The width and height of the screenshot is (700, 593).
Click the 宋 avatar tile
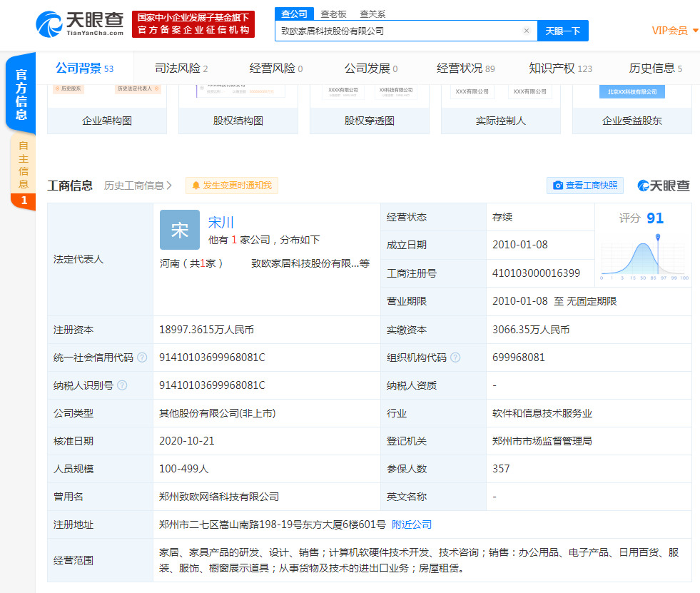click(180, 230)
